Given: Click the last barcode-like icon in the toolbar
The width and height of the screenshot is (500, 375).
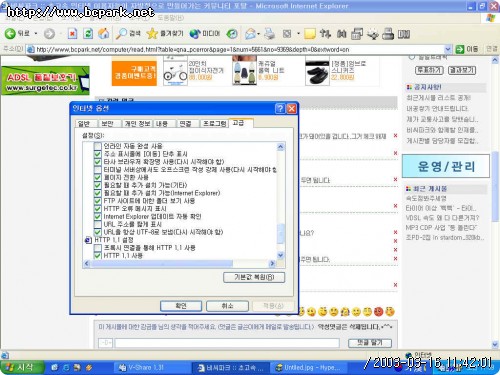Looking at the screenshot, I should click(x=404, y=34).
